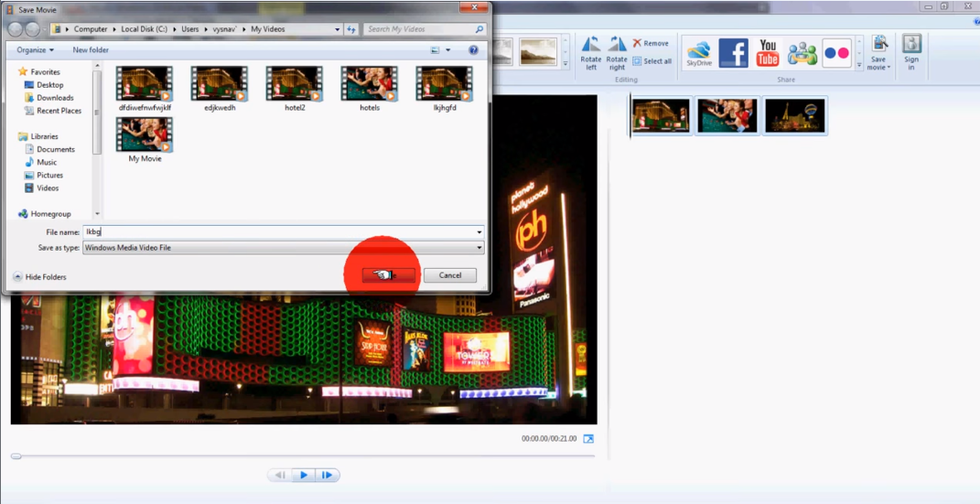This screenshot has width=980, height=504.
Task: Select the edjkwedh video file
Action: (220, 89)
